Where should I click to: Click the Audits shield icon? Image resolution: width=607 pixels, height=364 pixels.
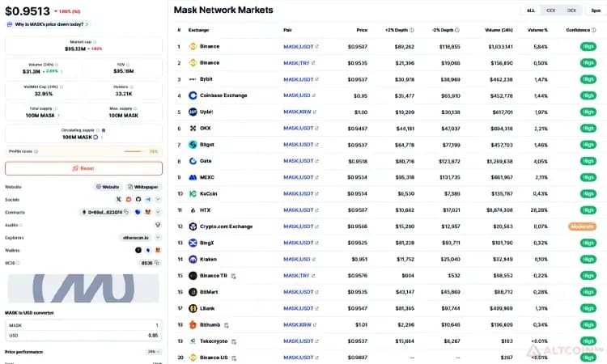[x=158, y=225]
